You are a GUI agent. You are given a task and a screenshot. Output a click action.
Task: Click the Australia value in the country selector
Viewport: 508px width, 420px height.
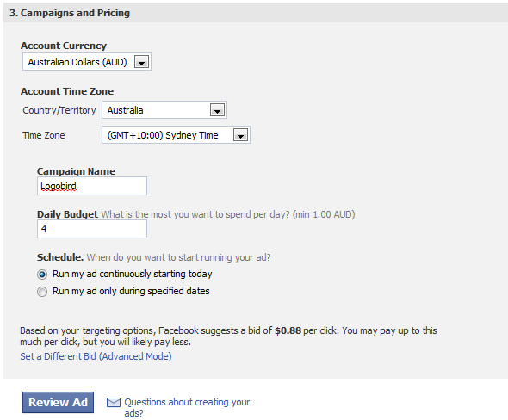coord(125,110)
